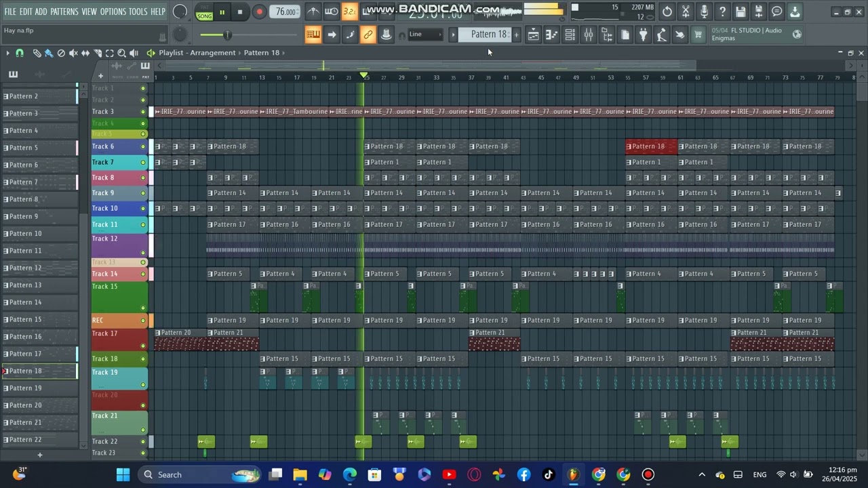Select the red Pattern 18 clip on Track 6
Viewport: 868px width, 488px height.
[652, 146]
